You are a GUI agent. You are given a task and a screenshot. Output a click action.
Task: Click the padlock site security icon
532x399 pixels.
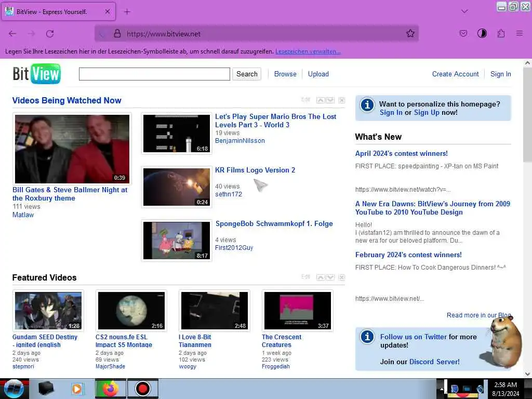(x=117, y=34)
